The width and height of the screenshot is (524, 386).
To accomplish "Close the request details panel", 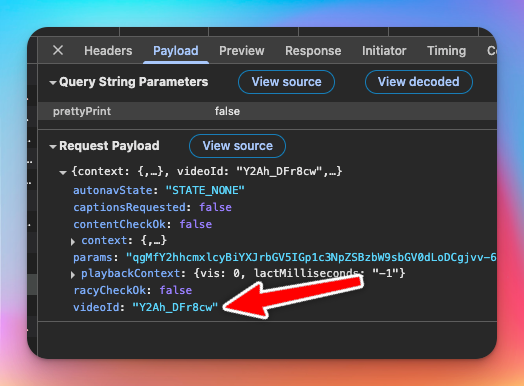I will pos(58,50).
